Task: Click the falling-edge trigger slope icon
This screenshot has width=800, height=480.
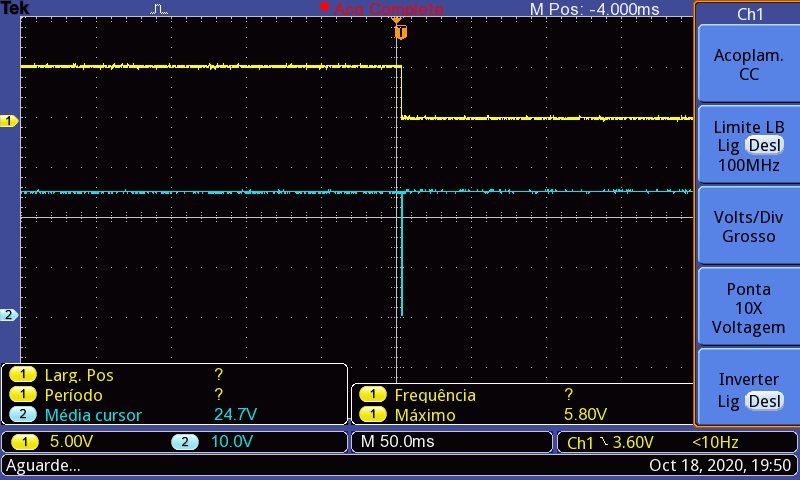Action: click(604, 441)
